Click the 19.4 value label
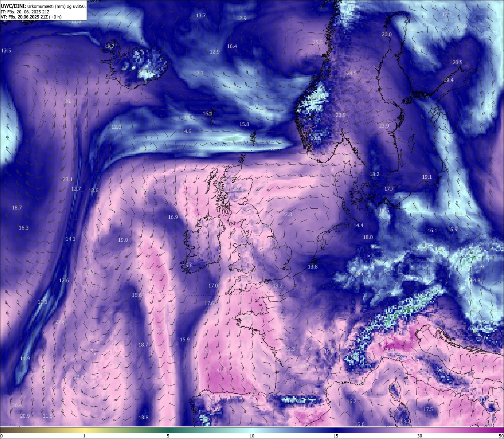The height and width of the screenshot is (439, 504). (448, 80)
